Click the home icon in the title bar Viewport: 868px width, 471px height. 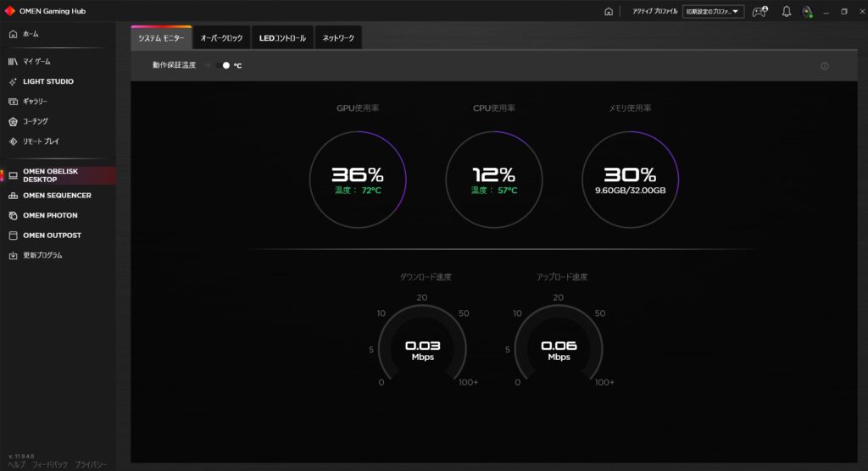608,12
